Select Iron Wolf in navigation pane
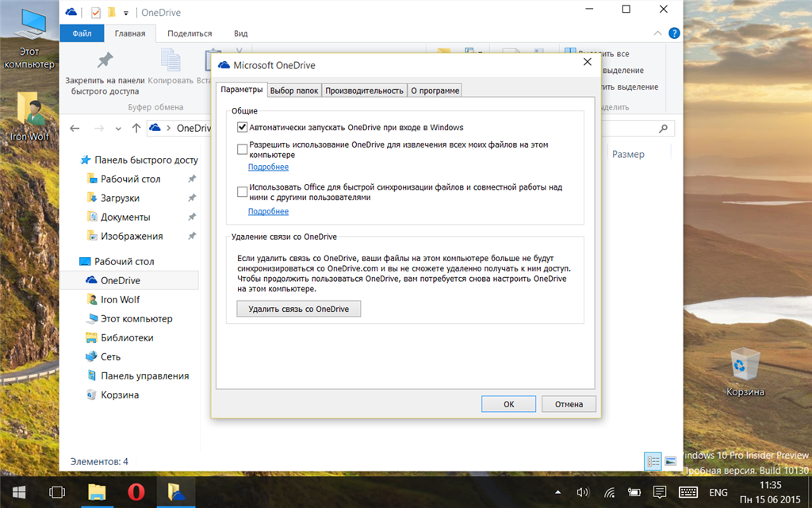Screen dimensions: 812x508 click(x=121, y=299)
